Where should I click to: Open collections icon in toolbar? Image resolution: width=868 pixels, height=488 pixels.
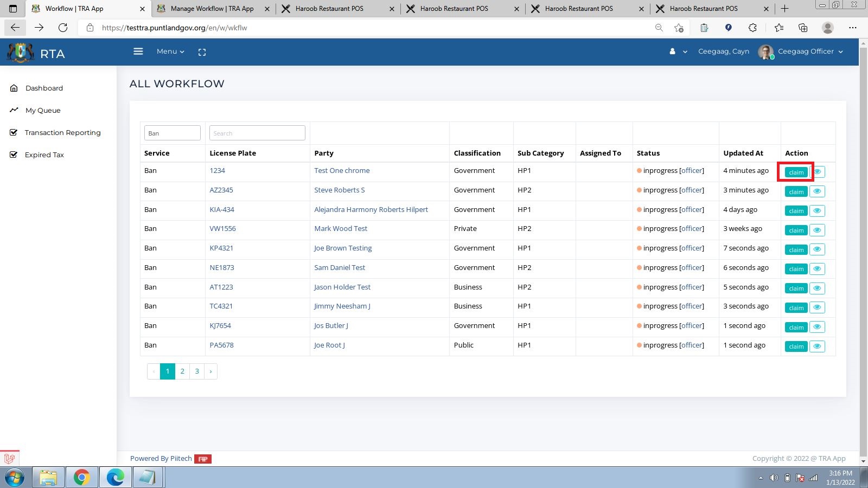pos(803,28)
